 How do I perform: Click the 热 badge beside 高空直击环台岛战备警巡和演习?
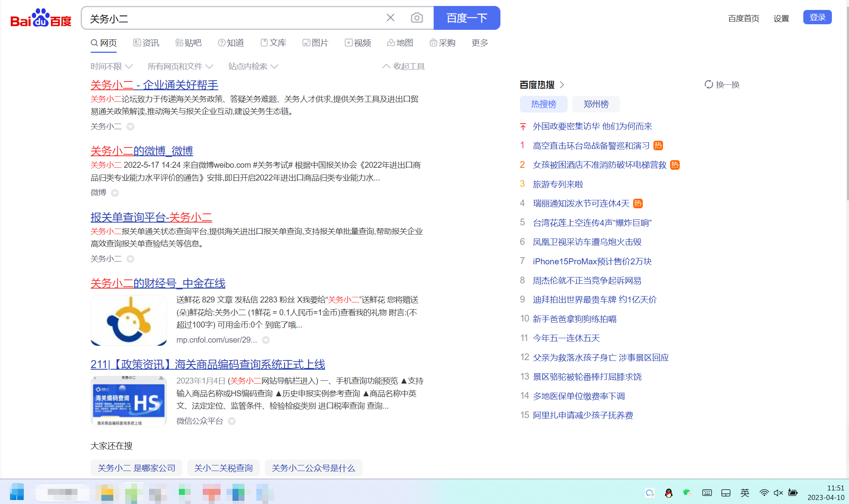658,145
